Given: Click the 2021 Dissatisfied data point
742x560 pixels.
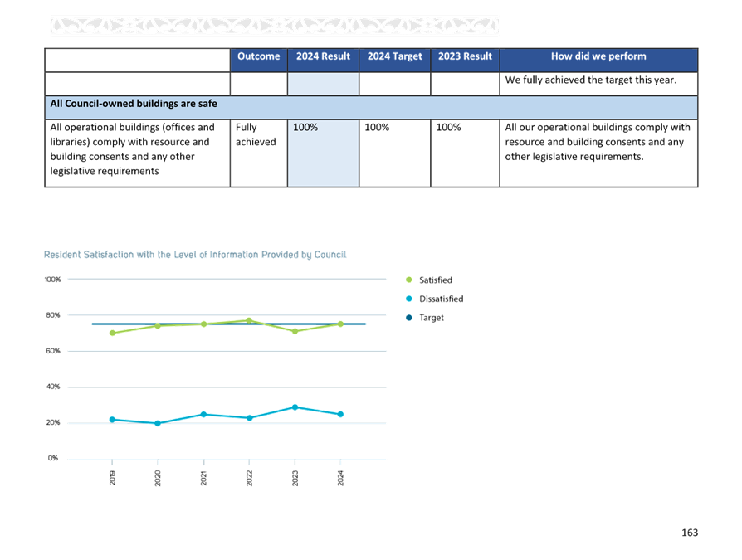Looking at the screenshot, I should [x=203, y=414].
